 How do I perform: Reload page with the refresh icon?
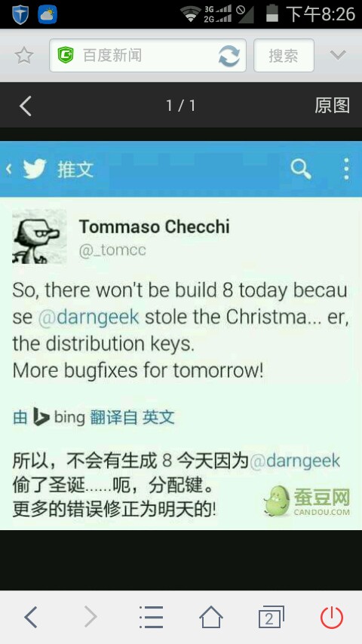[x=229, y=56]
